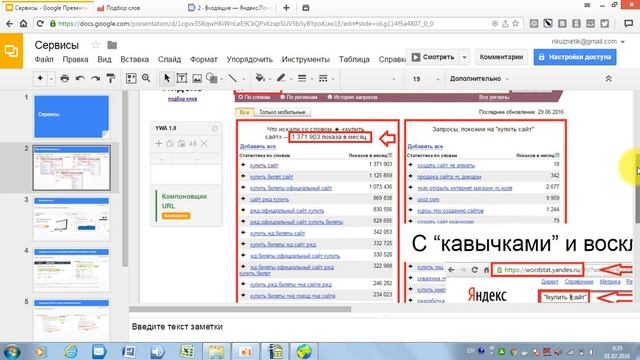This screenshot has height=360, width=640.
Task: Open the Правка menu
Action: pyautogui.click(x=76, y=60)
